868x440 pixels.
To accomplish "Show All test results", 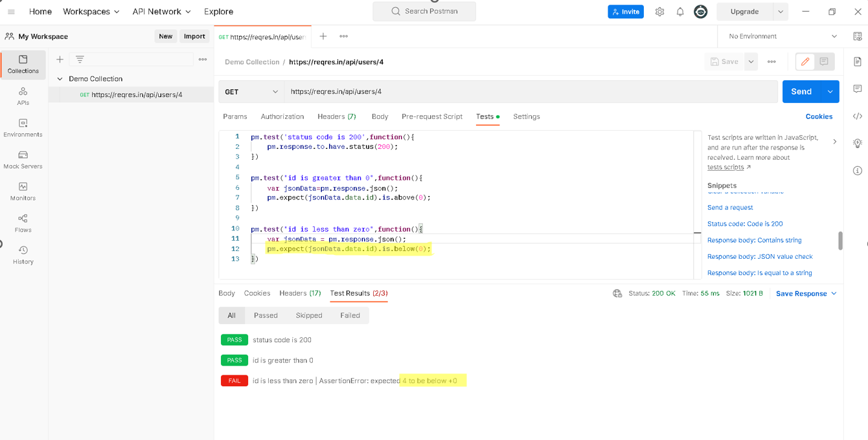I will pyautogui.click(x=232, y=316).
